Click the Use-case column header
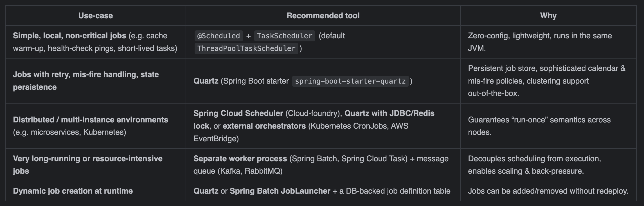This screenshot has height=206, width=644. tap(95, 16)
